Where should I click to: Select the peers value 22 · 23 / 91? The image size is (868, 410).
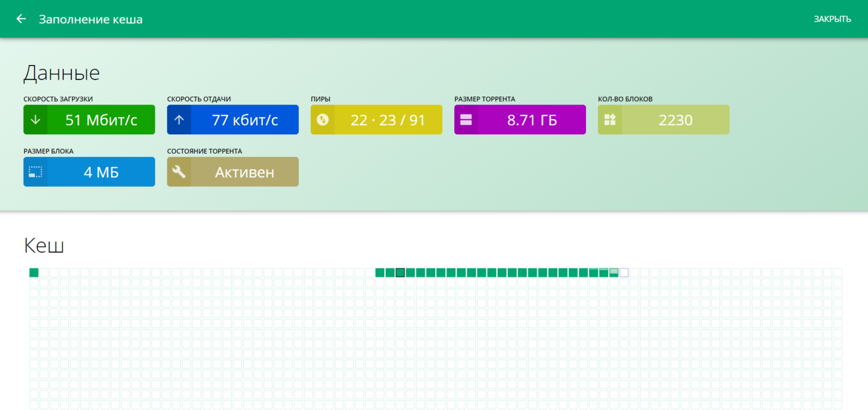click(388, 120)
